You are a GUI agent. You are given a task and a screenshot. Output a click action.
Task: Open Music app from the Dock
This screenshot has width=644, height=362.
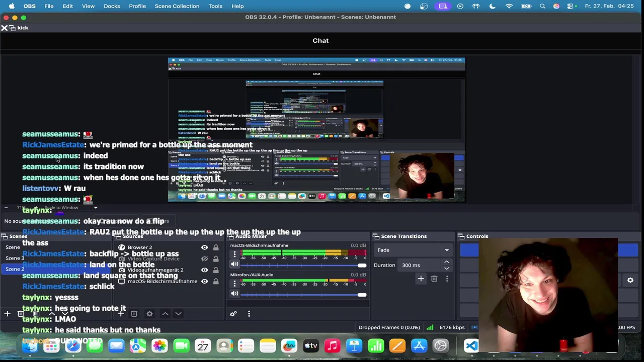click(333, 346)
